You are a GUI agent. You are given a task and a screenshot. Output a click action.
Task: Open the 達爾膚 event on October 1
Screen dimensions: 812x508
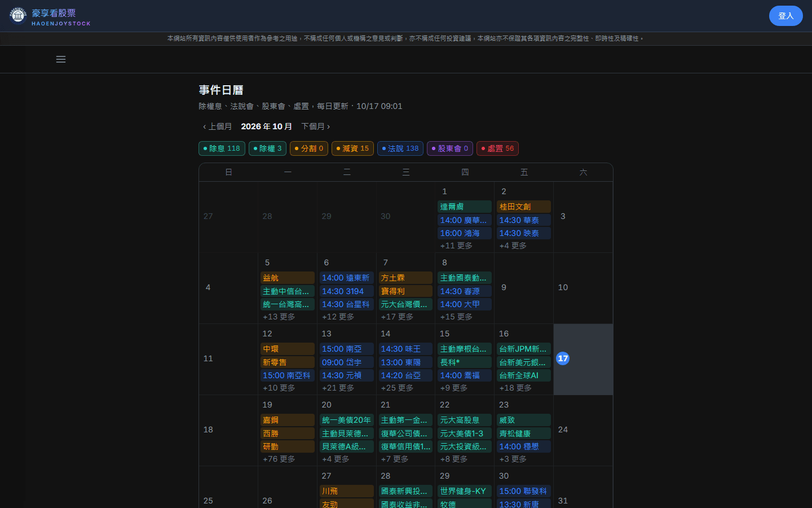click(x=465, y=207)
